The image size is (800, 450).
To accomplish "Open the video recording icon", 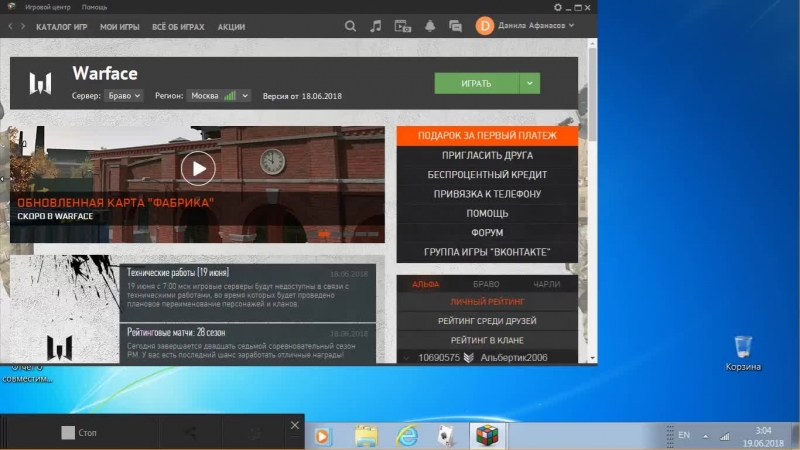I will 403,26.
